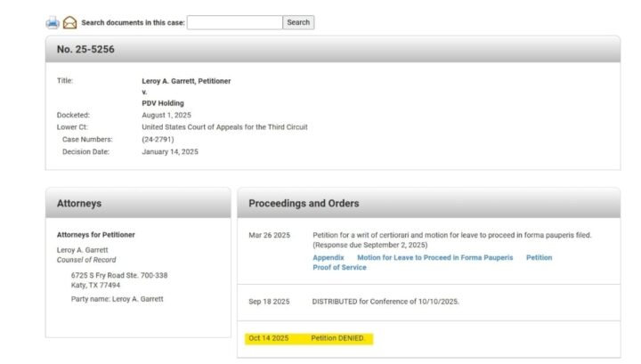Click the Attorneys panel header
Viewport: 641px width, 364px height.
tap(79, 203)
